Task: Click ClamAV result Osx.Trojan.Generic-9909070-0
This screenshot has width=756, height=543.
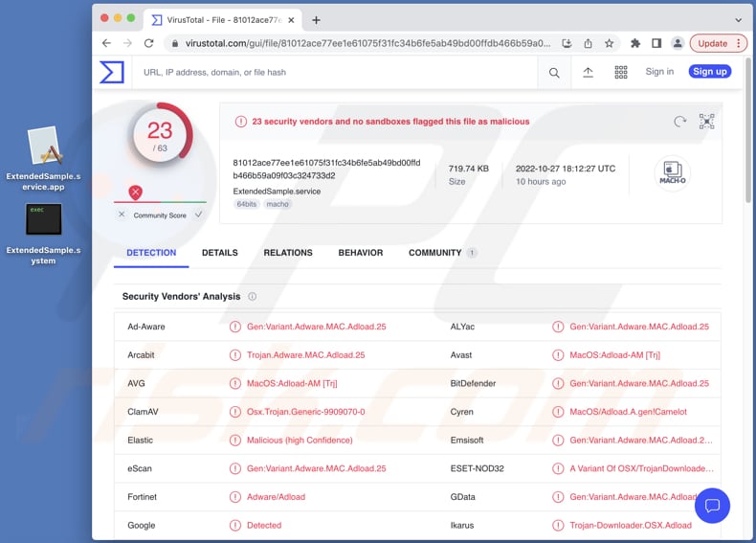Action: (305, 412)
